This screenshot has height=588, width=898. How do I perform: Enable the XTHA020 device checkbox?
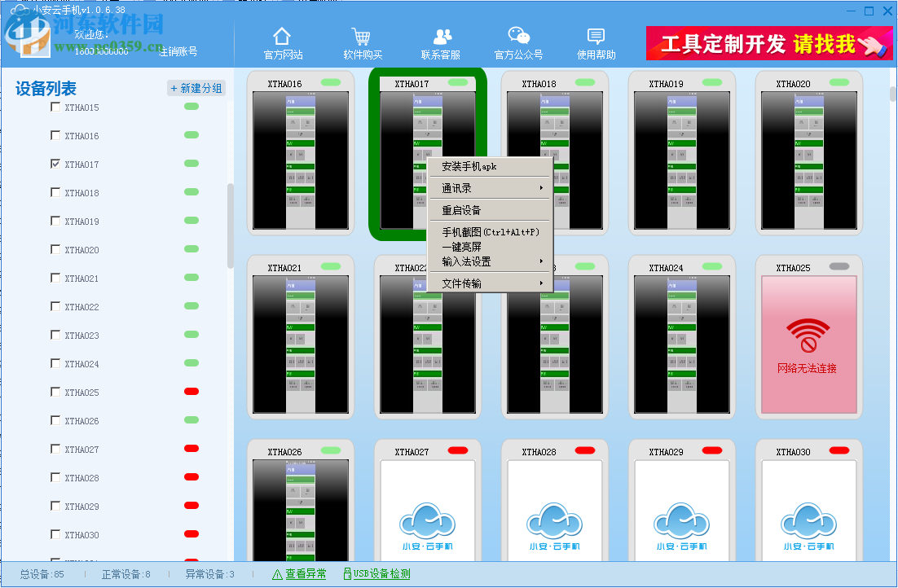(54, 249)
